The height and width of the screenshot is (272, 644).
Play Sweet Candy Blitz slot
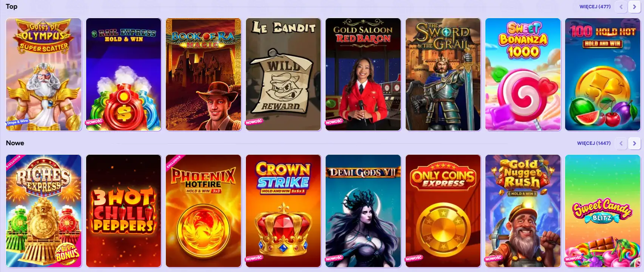(x=603, y=211)
